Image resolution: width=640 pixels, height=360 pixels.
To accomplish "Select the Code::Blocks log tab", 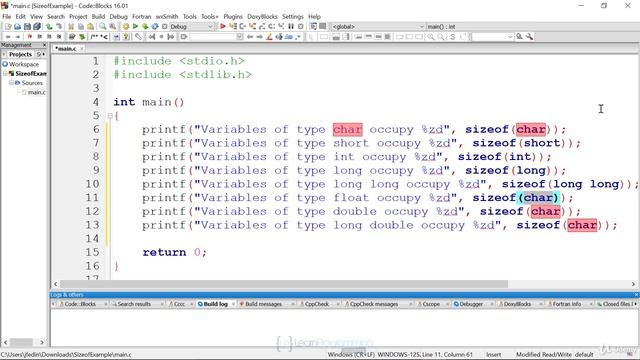I will click(x=80, y=304).
